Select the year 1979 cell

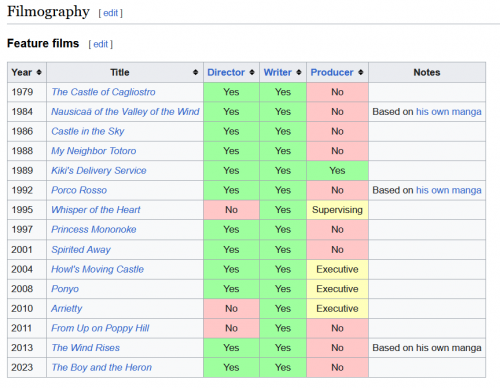27,92
